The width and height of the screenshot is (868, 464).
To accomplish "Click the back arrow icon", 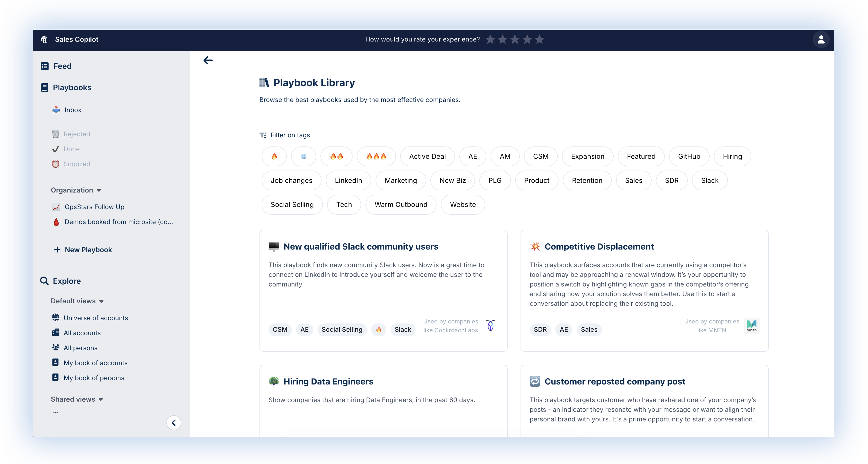I will click(x=208, y=60).
